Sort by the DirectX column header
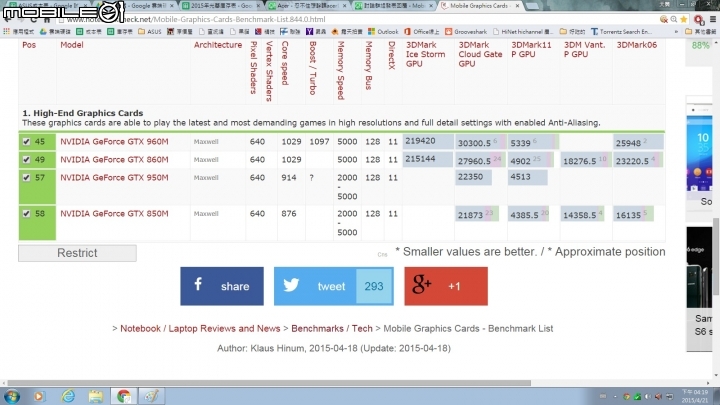Image resolution: width=720 pixels, height=405 pixels. (391, 55)
